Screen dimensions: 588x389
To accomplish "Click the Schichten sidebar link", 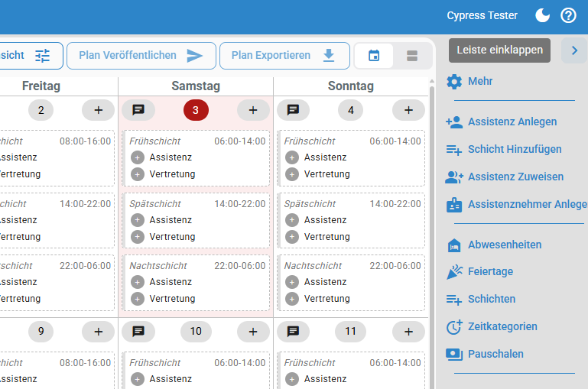I will (481, 299).
